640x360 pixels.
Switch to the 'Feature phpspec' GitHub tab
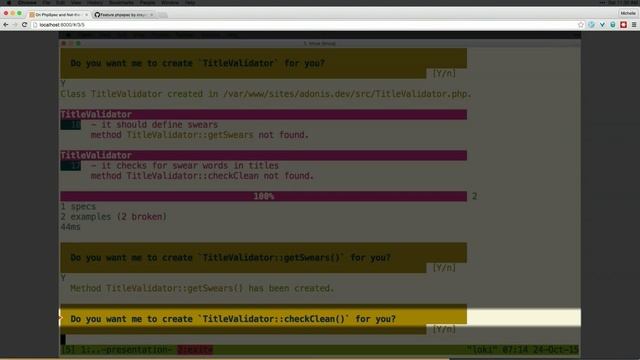[123, 15]
